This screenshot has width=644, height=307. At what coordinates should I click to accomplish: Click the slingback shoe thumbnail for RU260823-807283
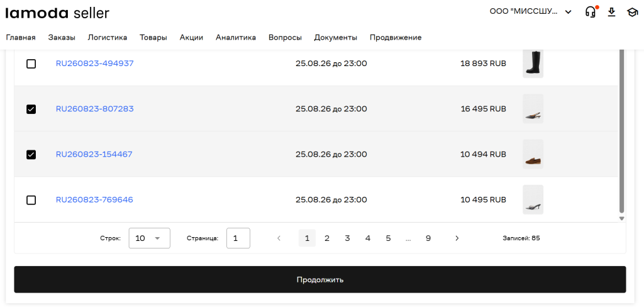click(533, 109)
